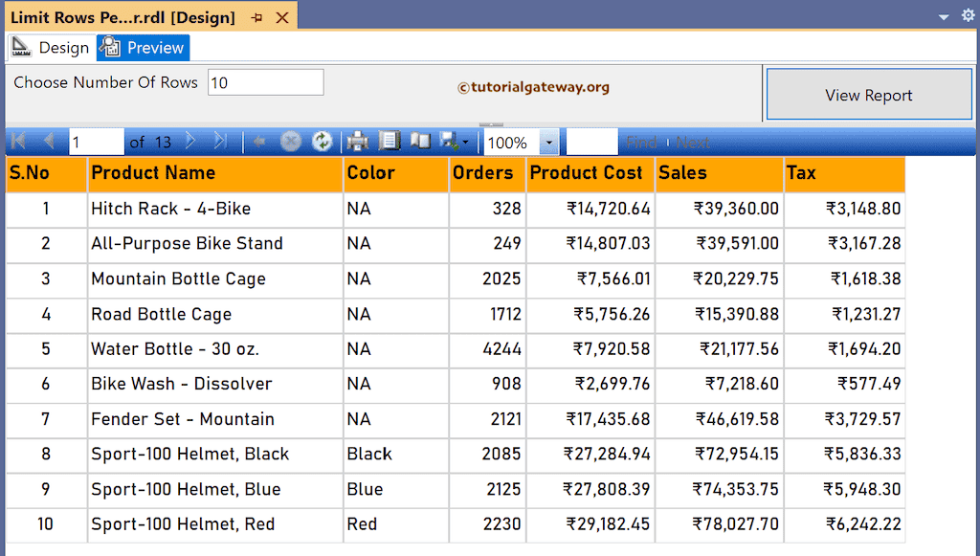Stop the report rendering

point(290,141)
